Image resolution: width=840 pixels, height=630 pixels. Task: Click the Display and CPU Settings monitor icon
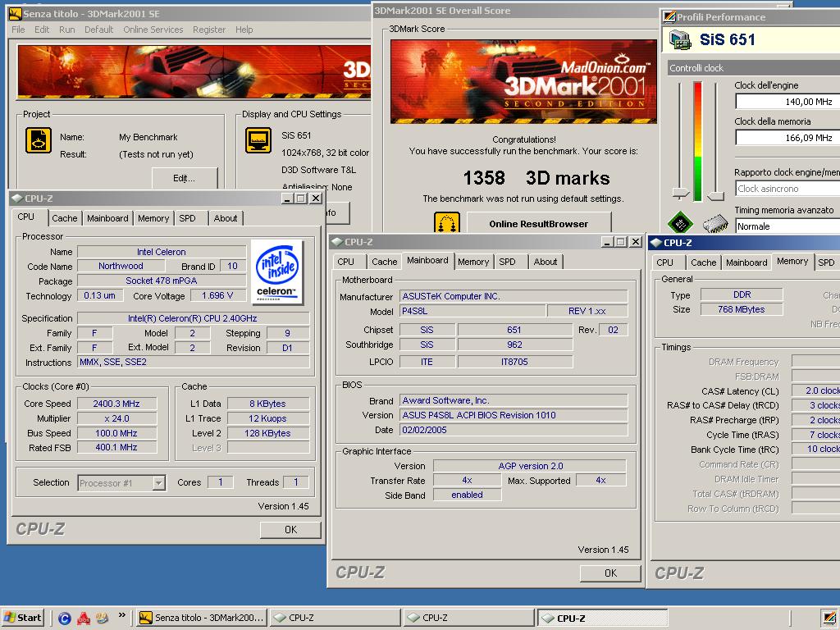pos(258,140)
